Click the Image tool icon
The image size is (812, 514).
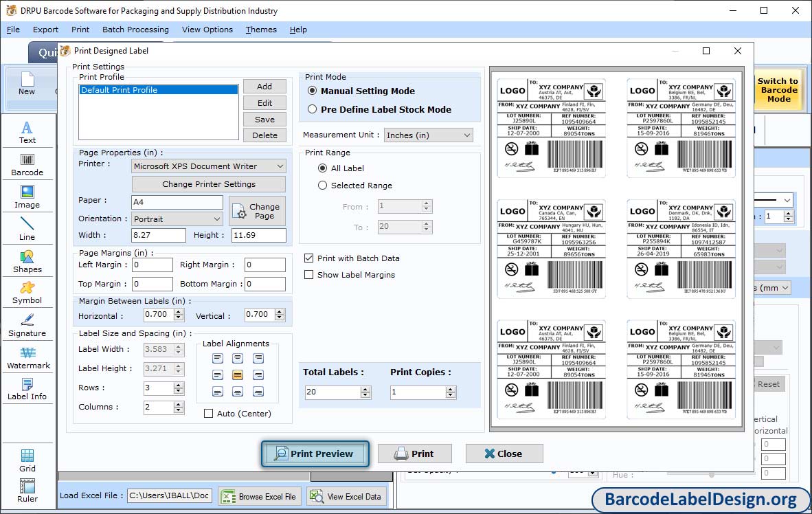pos(27,197)
